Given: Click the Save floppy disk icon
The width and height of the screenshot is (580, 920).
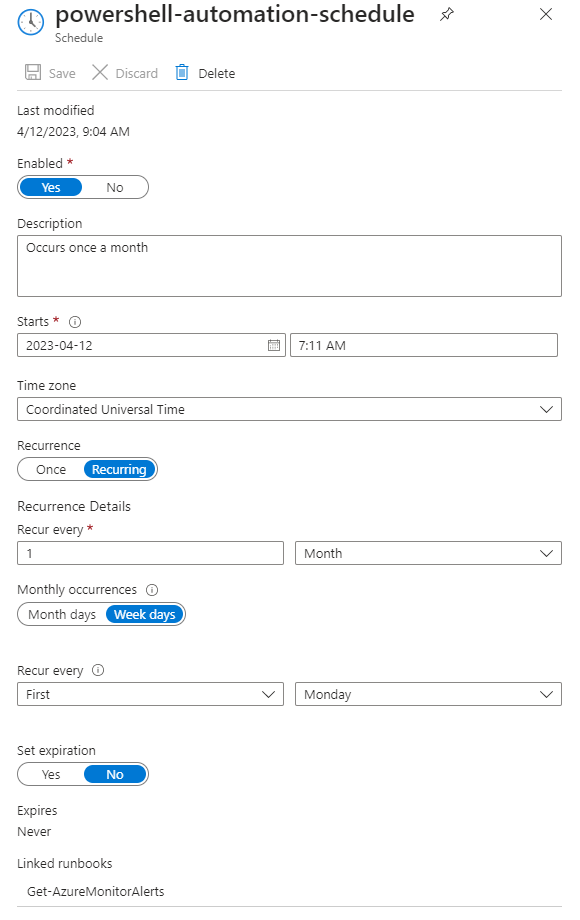Looking at the screenshot, I should pyautogui.click(x=33, y=73).
